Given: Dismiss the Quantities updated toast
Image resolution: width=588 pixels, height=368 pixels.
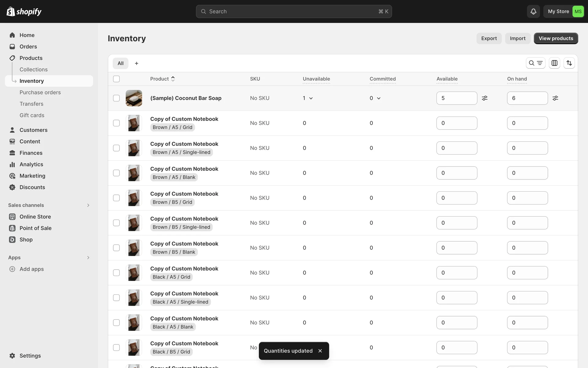Looking at the screenshot, I should 320,351.
